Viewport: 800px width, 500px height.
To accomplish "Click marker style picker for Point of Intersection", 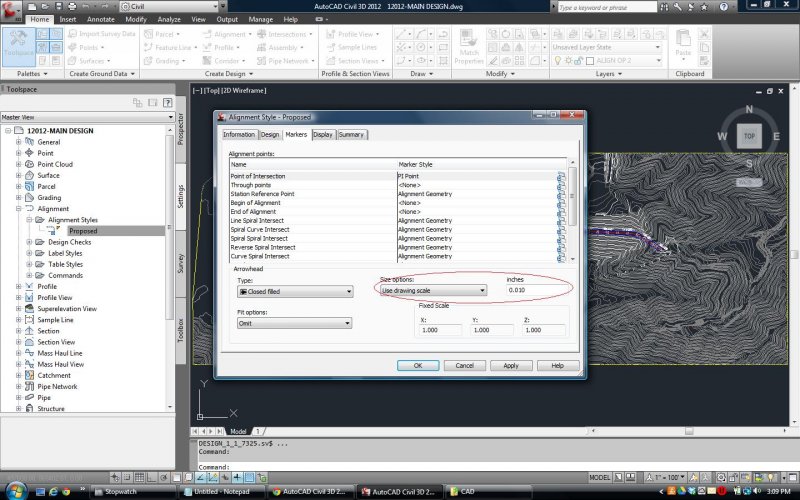I will point(561,176).
